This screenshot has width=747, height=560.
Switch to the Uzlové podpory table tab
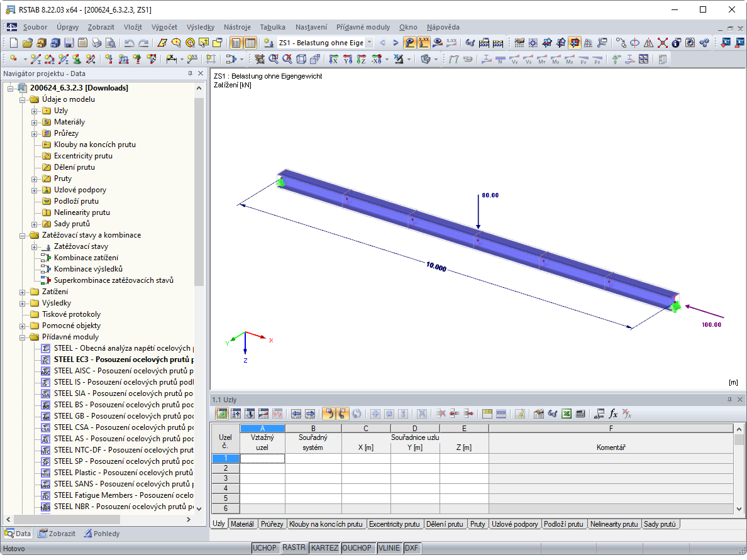point(514,524)
